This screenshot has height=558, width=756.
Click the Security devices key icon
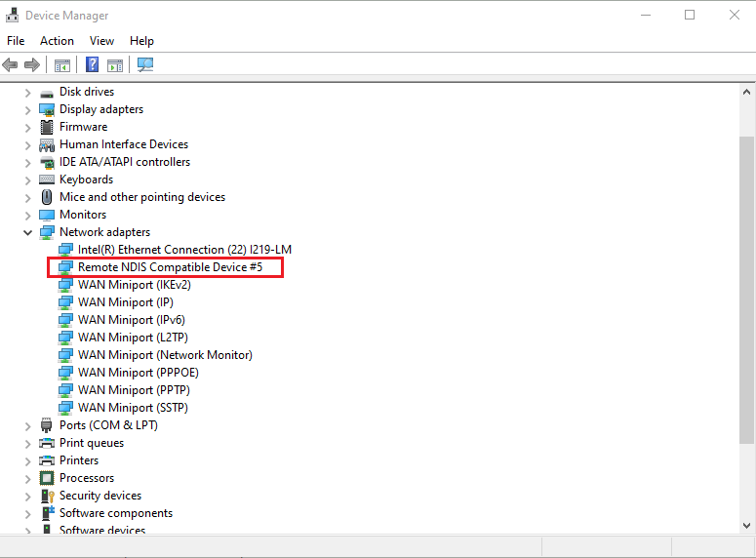(x=48, y=496)
